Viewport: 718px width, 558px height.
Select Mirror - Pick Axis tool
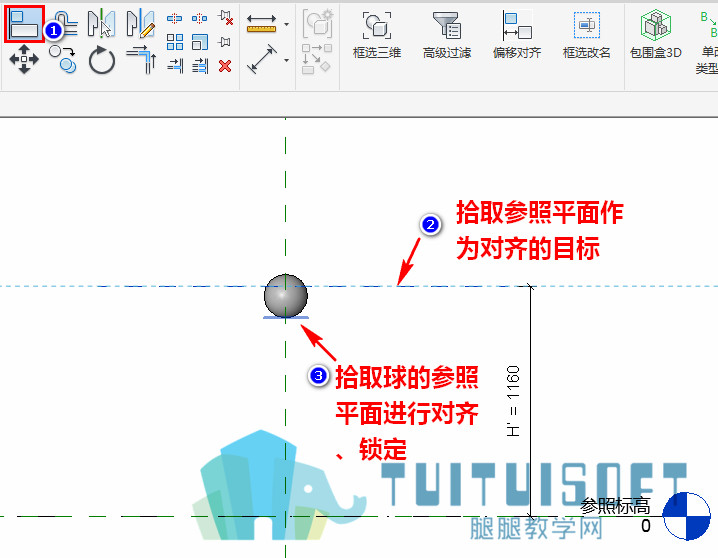click(x=101, y=24)
